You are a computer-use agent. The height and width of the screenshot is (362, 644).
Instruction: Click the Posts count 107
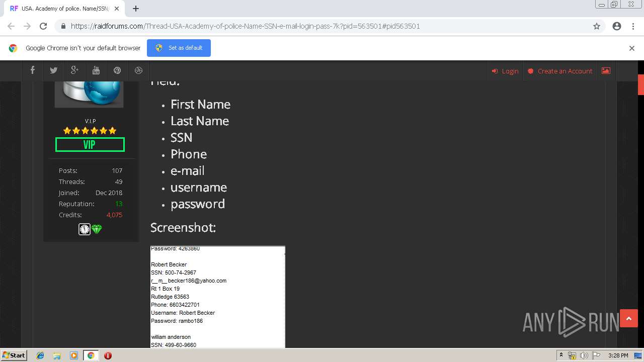(117, 170)
